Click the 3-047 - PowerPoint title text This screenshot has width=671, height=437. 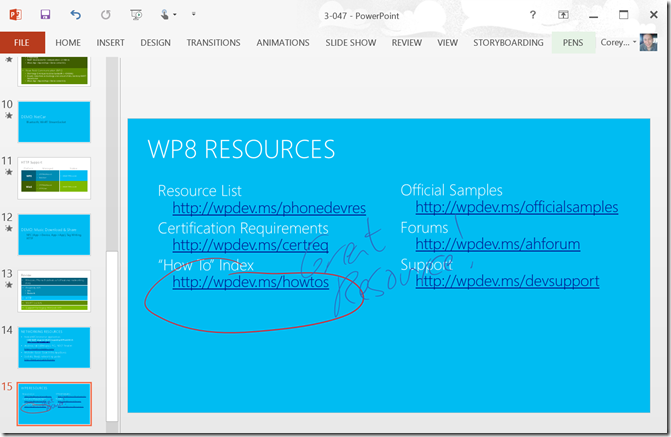(361, 16)
